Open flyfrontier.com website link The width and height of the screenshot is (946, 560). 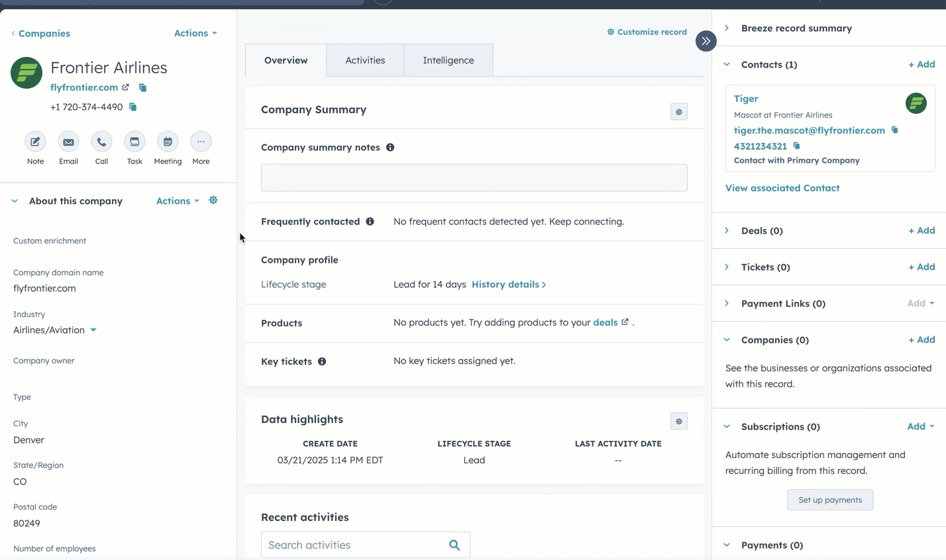[x=84, y=87]
